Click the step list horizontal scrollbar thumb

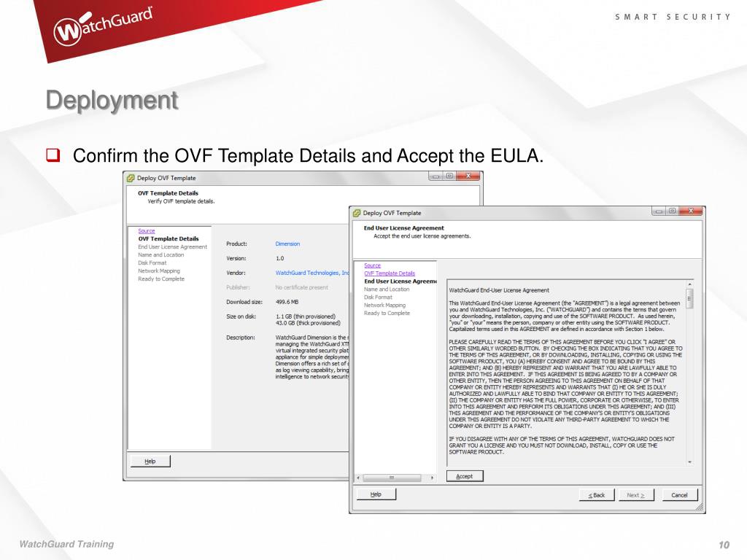click(x=392, y=478)
